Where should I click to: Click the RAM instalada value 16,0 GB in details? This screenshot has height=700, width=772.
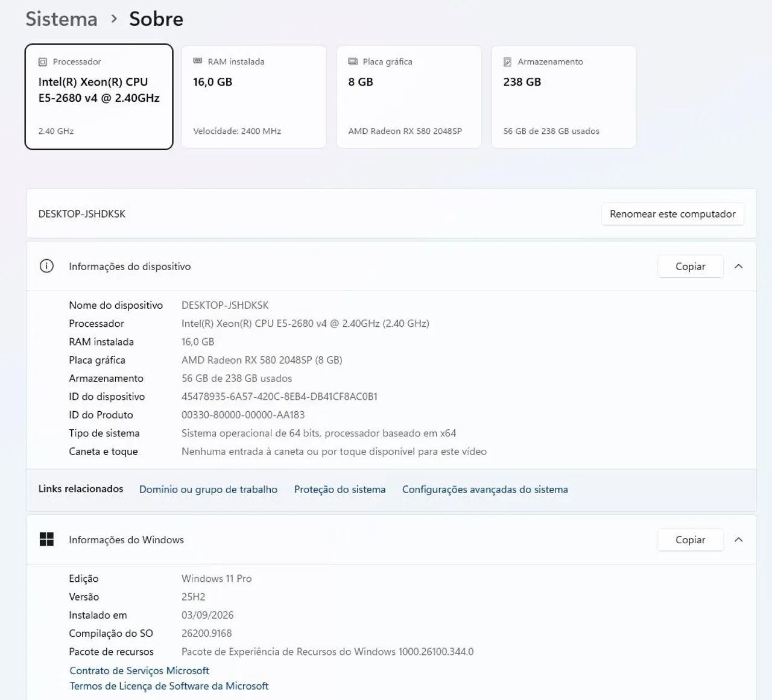click(x=198, y=342)
